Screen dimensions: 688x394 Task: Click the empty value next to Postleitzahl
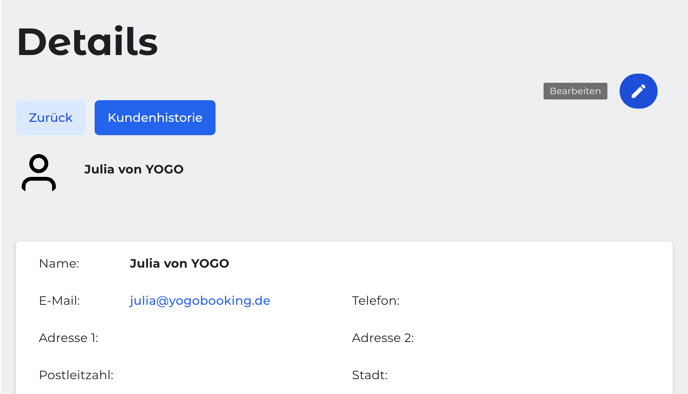click(219, 375)
